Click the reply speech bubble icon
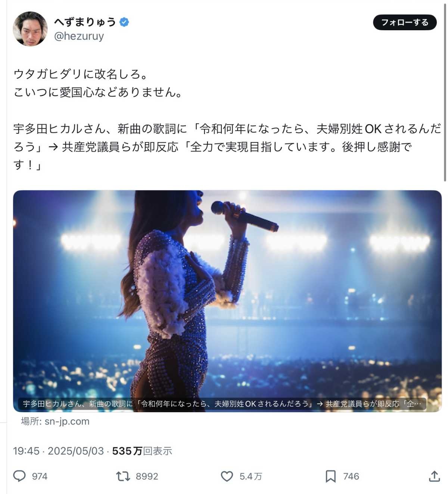The height and width of the screenshot is (494, 448). coord(19,476)
